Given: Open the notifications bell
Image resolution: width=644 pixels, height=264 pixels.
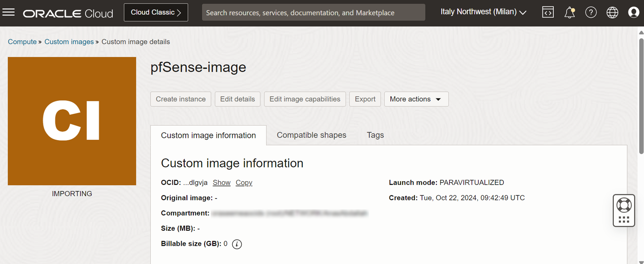Looking at the screenshot, I should click(569, 13).
